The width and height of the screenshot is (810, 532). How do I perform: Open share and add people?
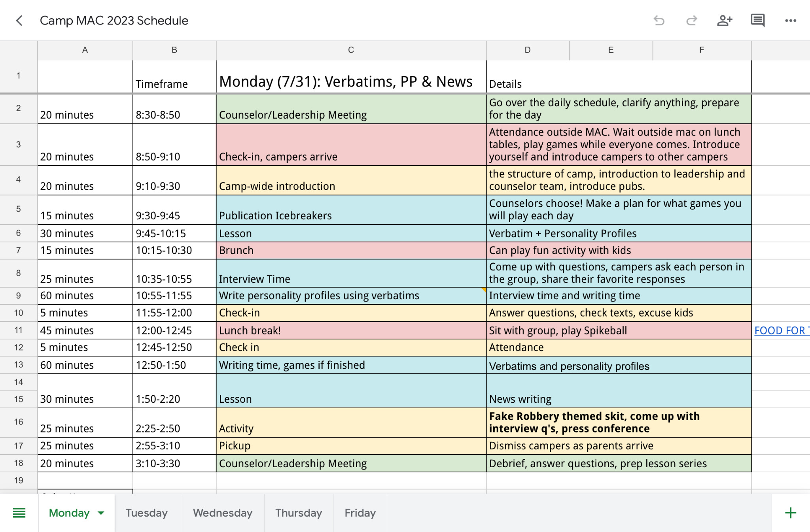tap(725, 21)
